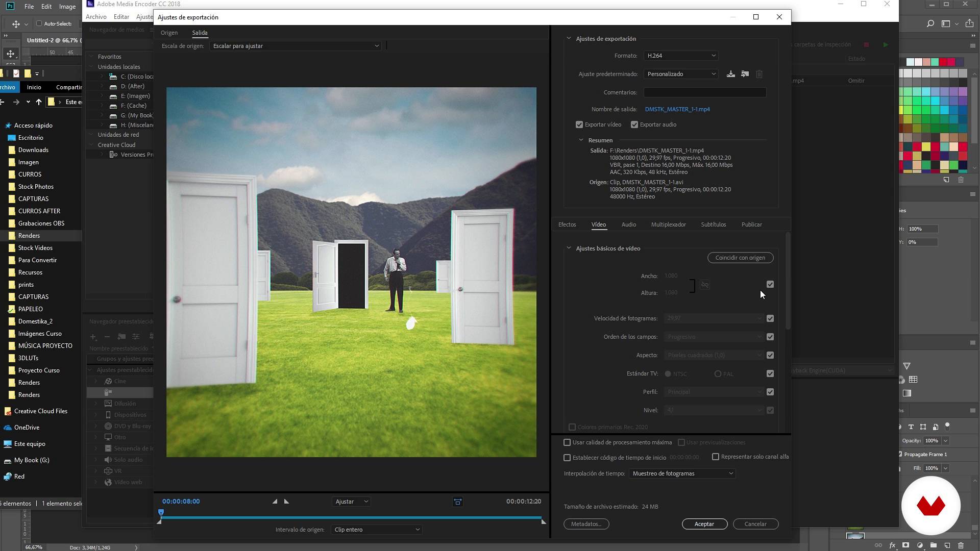
Task: Click the DMSTK_MASTER_1.mp4 output filename link
Action: pyautogui.click(x=676, y=109)
